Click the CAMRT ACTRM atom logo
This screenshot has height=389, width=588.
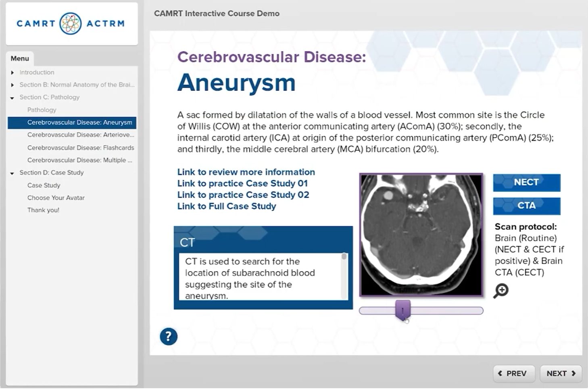71,23
